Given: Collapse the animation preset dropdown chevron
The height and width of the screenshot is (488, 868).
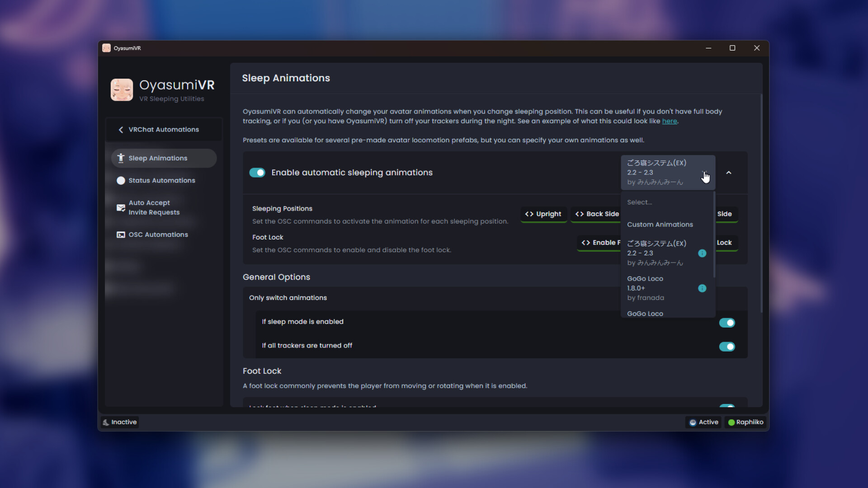Looking at the screenshot, I should click(729, 173).
